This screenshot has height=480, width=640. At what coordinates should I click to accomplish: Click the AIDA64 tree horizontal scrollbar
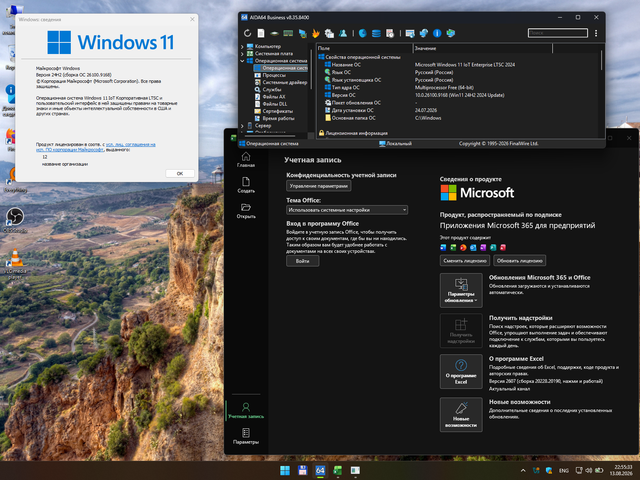(x=271, y=136)
